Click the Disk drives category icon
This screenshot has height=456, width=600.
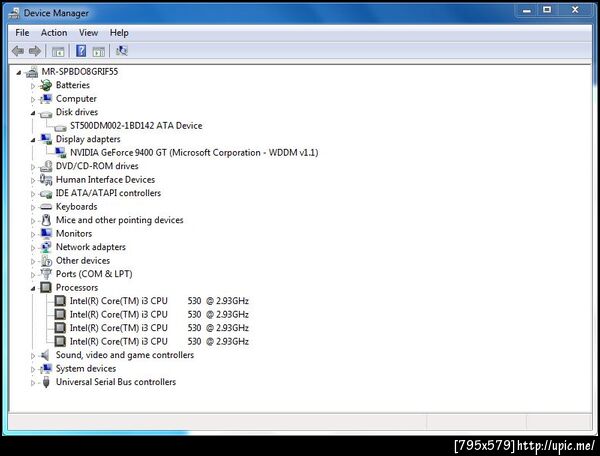click(46, 113)
